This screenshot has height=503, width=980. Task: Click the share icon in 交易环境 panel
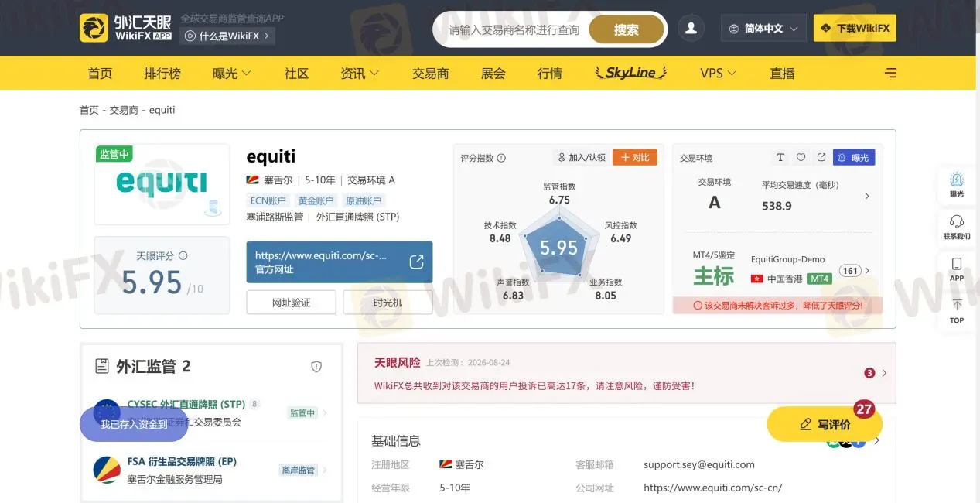coord(821,157)
